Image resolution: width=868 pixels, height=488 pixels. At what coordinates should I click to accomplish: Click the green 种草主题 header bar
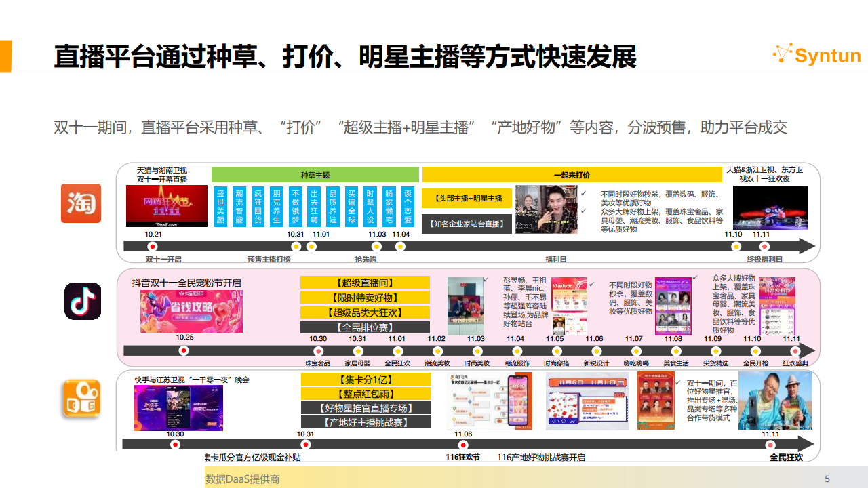coord(315,175)
